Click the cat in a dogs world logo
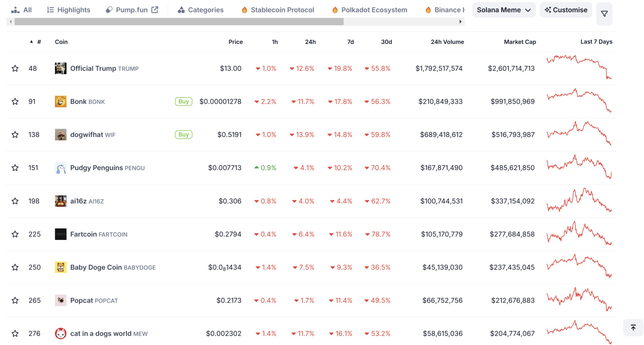Image resolution: width=644 pixels, height=345 pixels. (x=61, y=333)
